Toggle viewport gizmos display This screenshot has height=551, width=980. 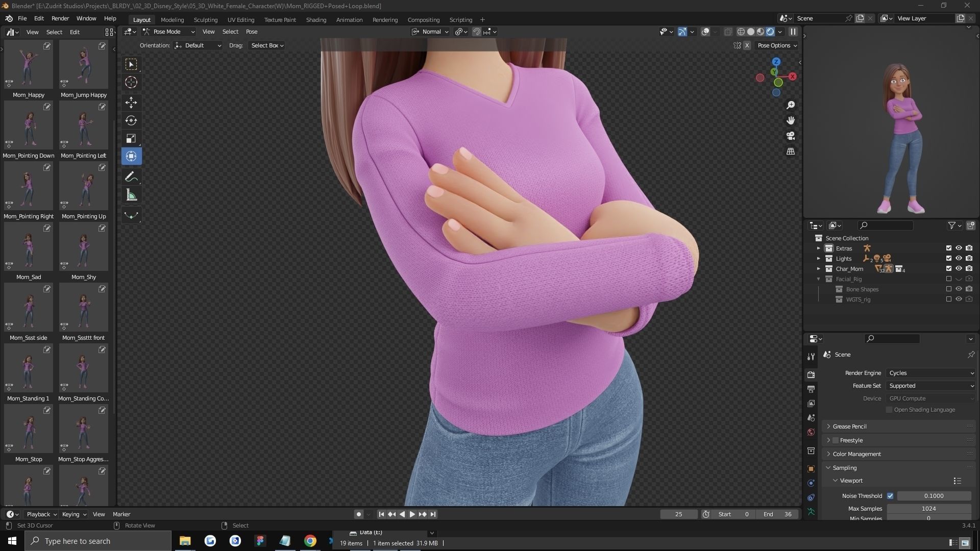tap(682, 32)
